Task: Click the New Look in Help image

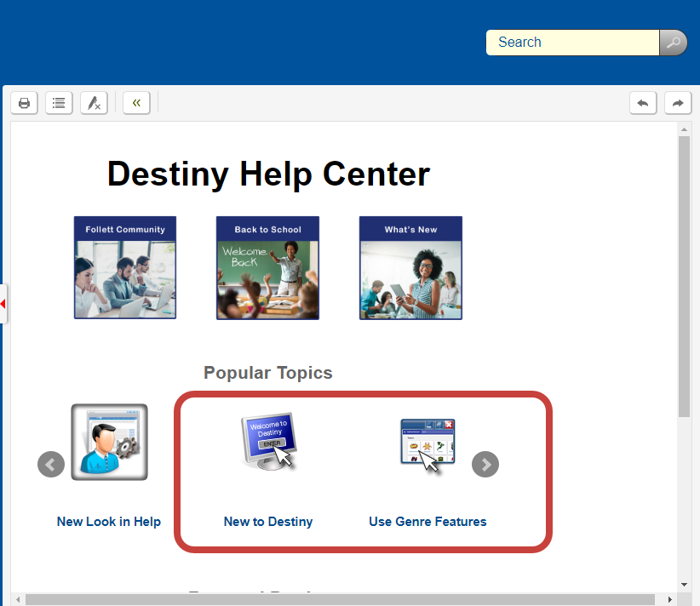Action: (109, 442)
